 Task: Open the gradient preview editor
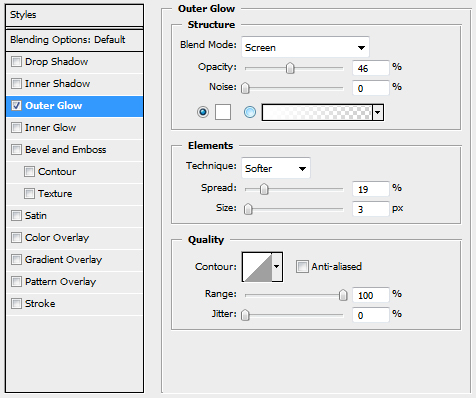[x=317, y=112]
